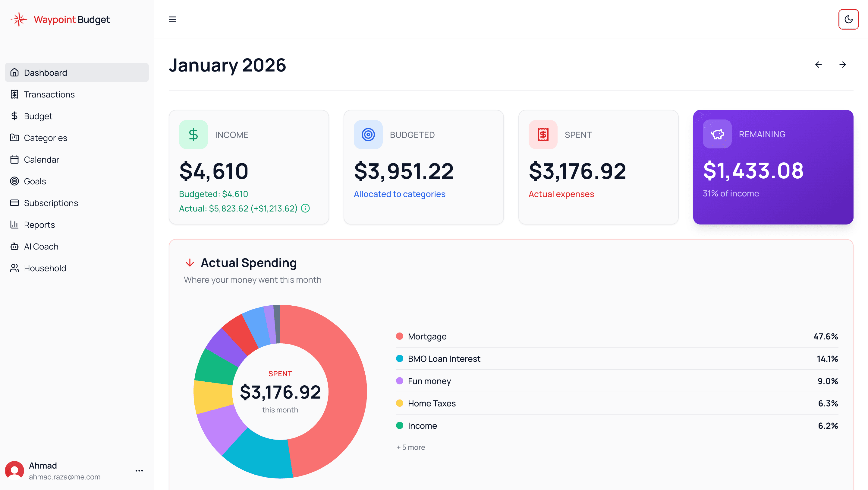Navigate to the previous month
The image size is (868, 490).
tap(819, 64)
